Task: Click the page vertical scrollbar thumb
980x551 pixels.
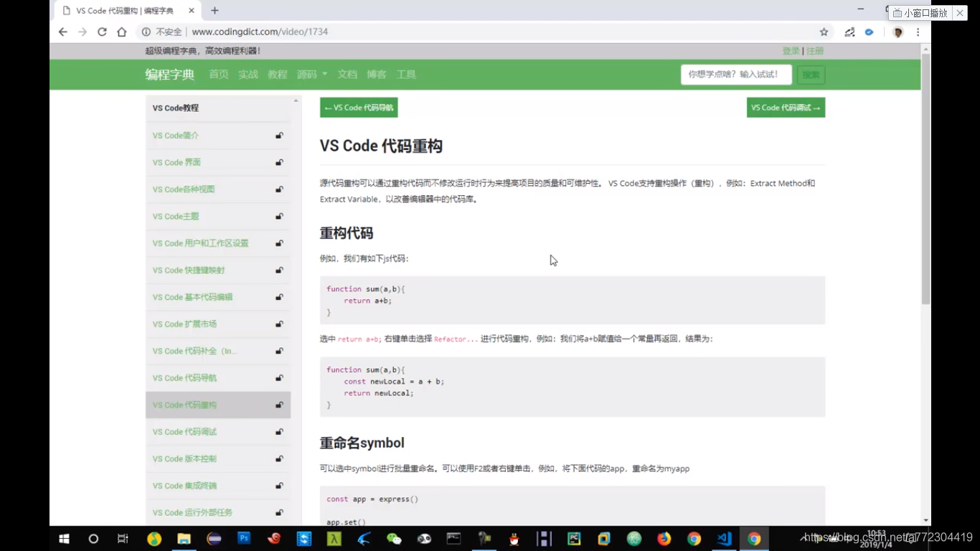Action: (925, 179)
